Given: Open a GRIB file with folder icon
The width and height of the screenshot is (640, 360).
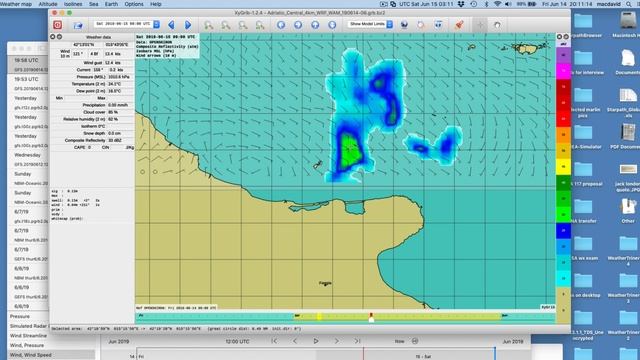Looking at the screenshot, I should (78, 25).
